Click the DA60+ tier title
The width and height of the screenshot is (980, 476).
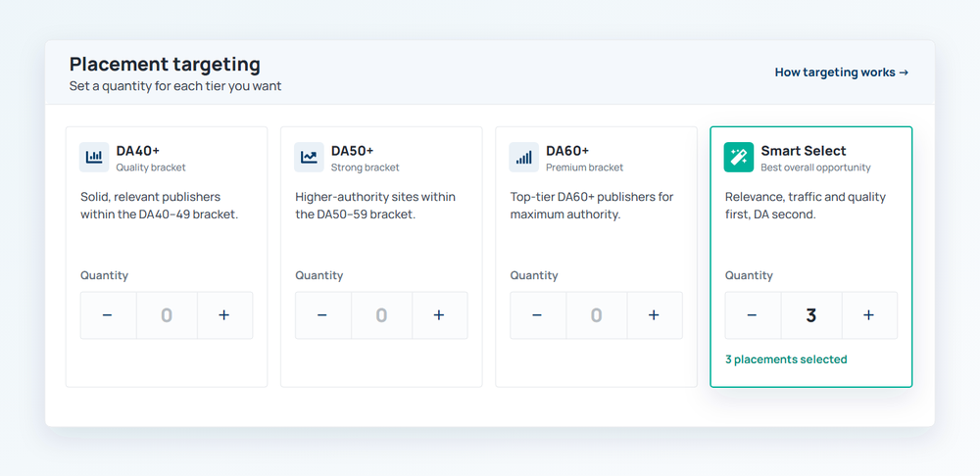567,151
